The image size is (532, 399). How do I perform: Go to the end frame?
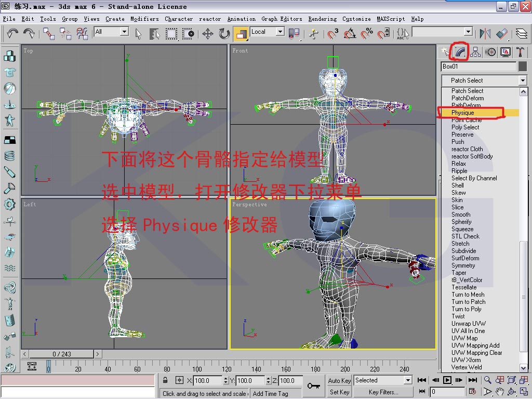(473, 380)
